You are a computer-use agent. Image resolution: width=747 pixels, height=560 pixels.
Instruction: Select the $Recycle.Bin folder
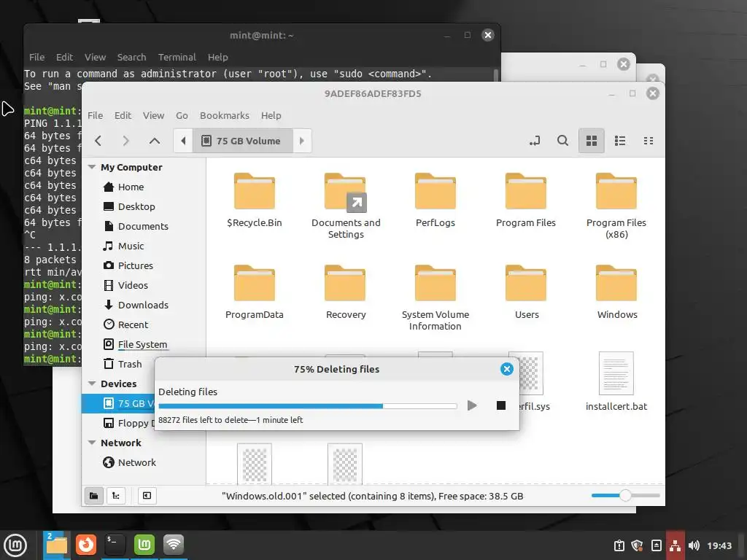pyautogui.click(x=255, y=201)
